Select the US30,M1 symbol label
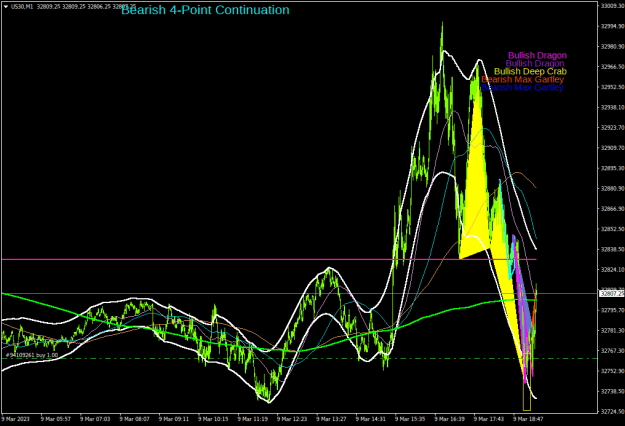The height and width of the screenshot is (426, 625). (22, 6)
